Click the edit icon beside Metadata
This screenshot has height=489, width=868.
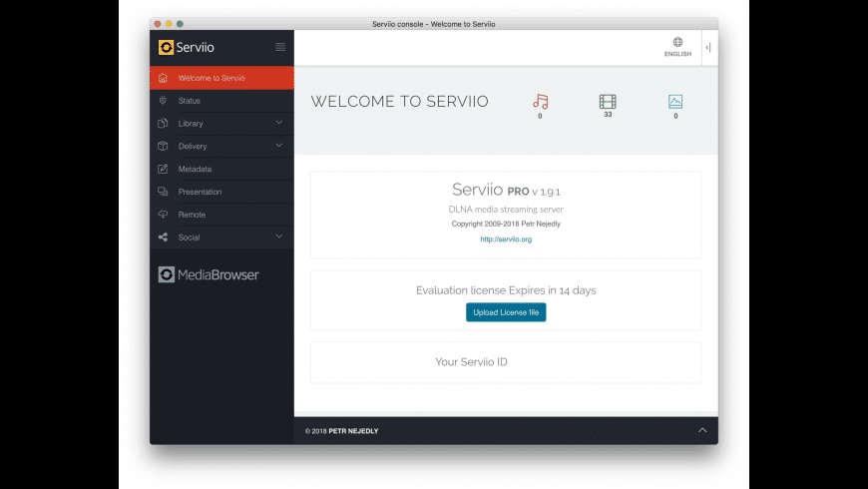(x=163, y=169)
